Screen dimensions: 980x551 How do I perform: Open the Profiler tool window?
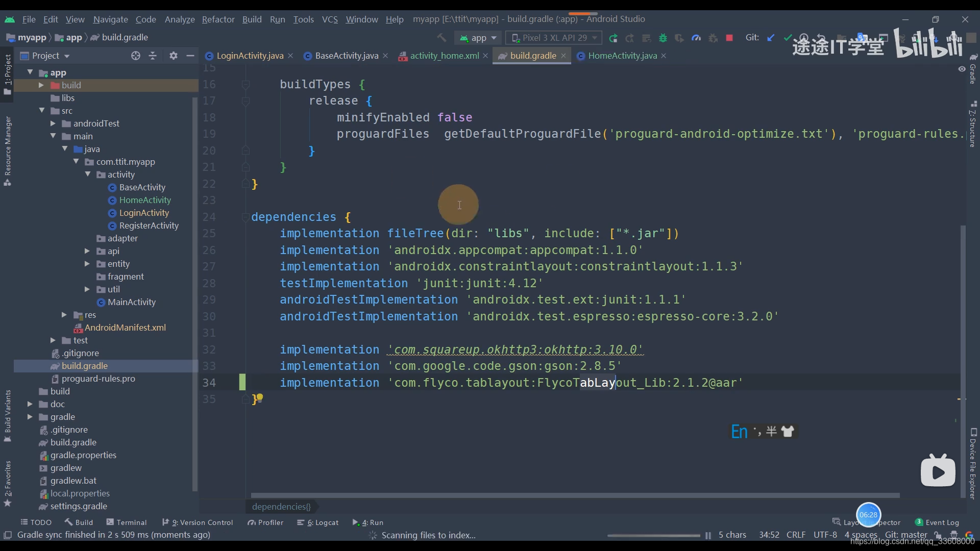click(x=265, y=522)
